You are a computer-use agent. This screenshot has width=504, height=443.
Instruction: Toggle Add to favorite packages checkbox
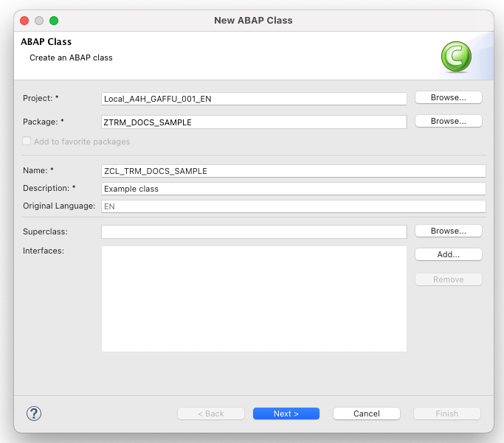click(x=27, y=142)
